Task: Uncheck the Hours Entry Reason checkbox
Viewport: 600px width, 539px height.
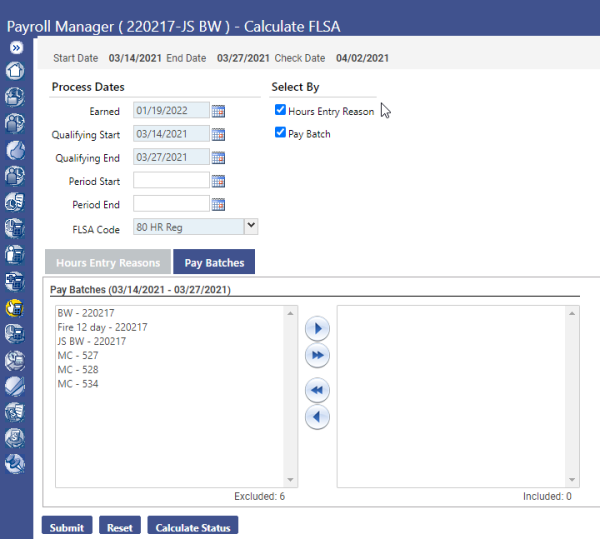Action: pyautogui.click(x=280, y=111)
